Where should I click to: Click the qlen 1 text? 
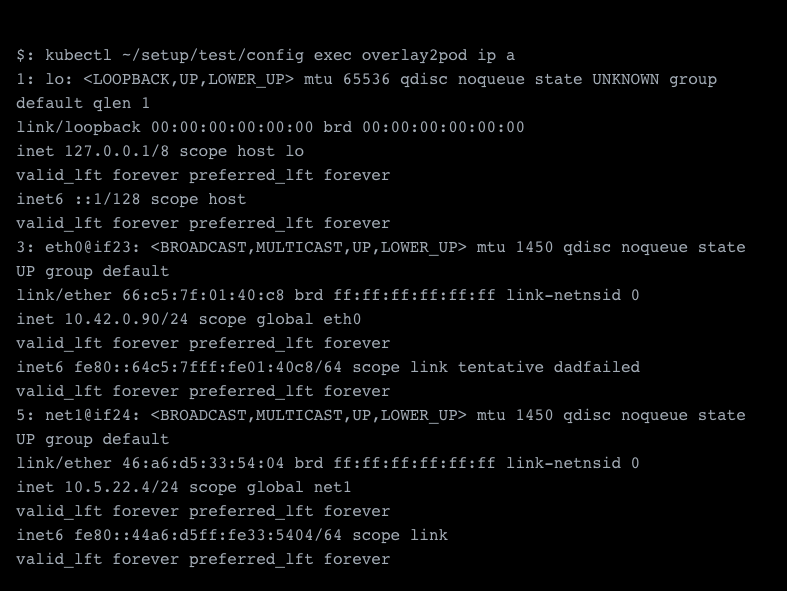121,103
